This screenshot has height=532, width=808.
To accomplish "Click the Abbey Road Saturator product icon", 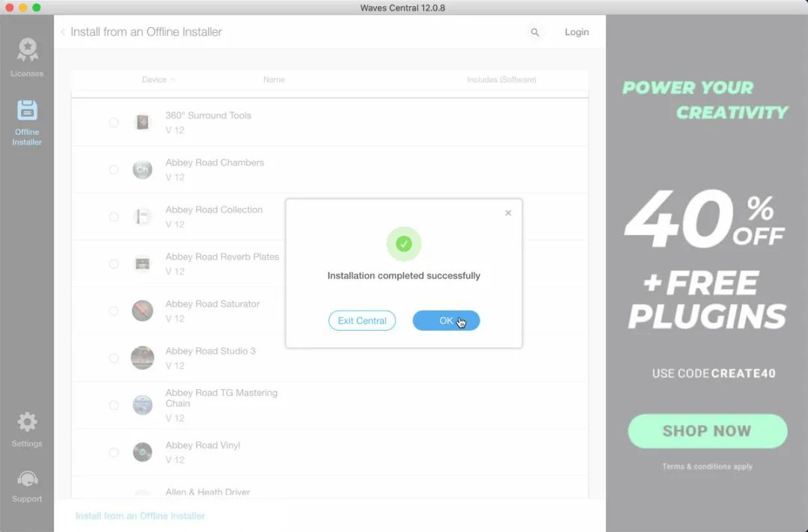I will 142,311.
